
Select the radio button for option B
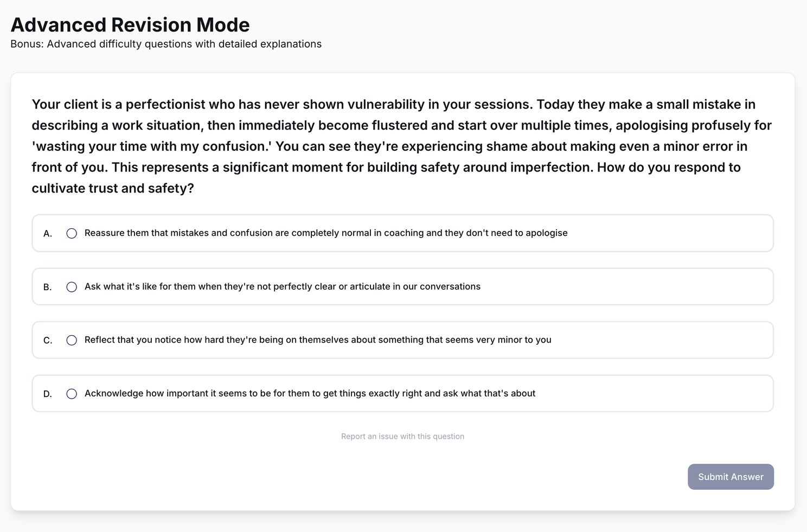coord(72,287)
